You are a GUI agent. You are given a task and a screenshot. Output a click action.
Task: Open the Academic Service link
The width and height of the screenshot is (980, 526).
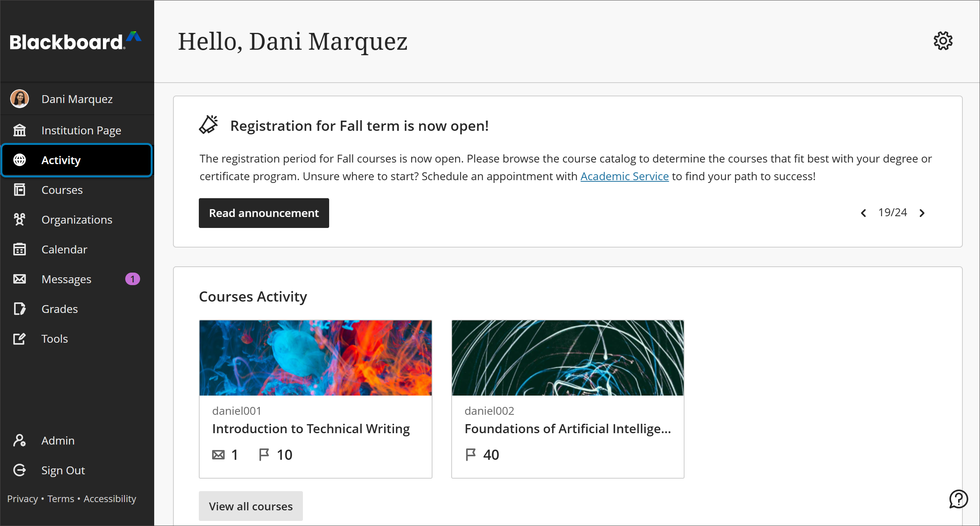pos(624,176)
